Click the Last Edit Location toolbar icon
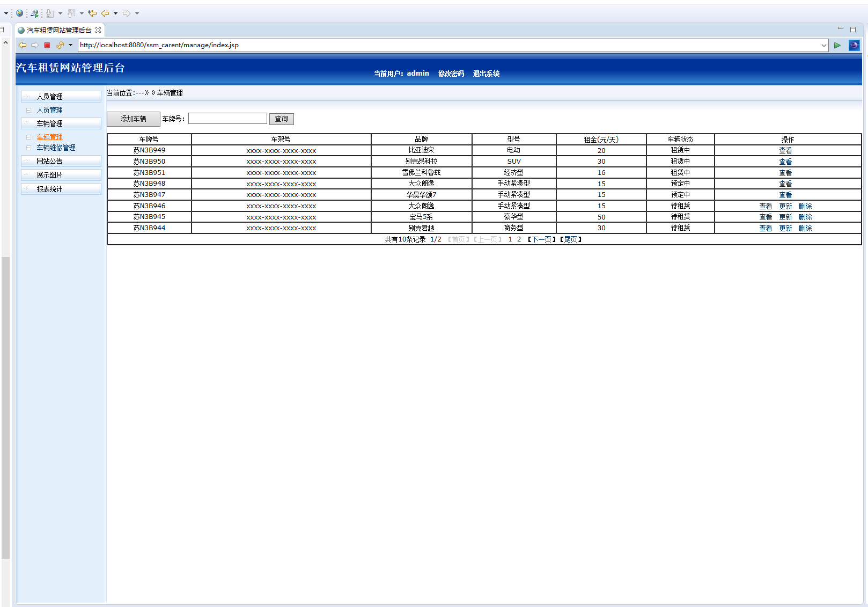The width and height of the screenshot is (868, 607). 92,13
